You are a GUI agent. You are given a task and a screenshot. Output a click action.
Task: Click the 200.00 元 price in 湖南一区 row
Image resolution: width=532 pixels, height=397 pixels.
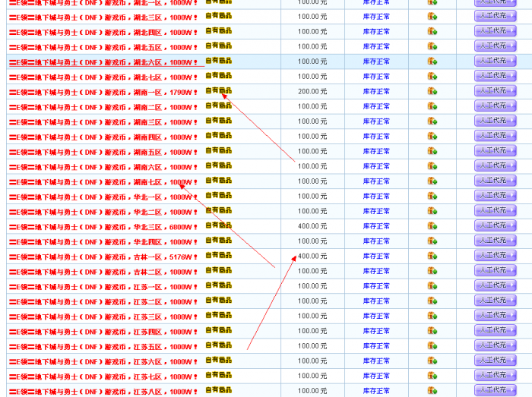pyautogui.click(x=312, y=91)
